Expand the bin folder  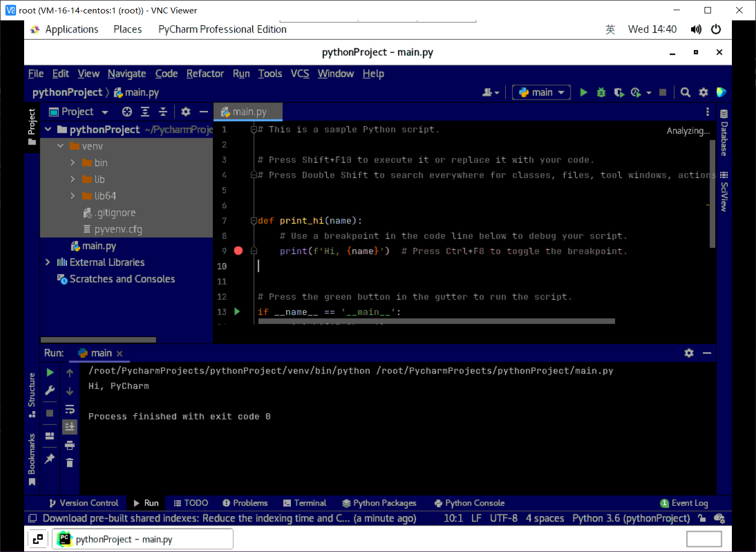73,162
